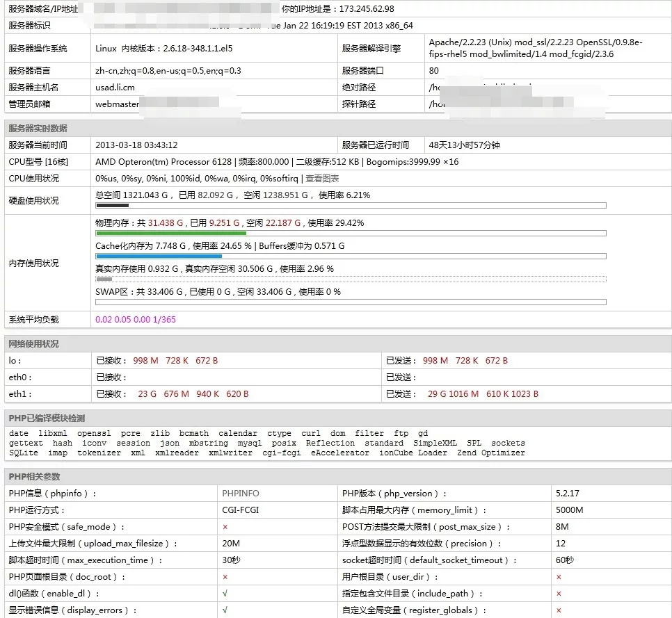Click the red X in doc_root row

225,577
